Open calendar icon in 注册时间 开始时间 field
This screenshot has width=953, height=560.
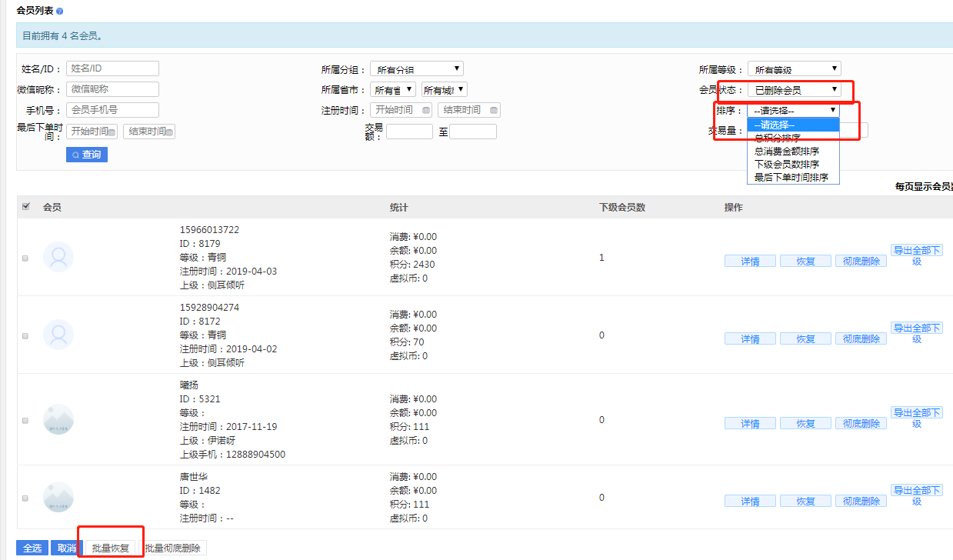(427, 111)
